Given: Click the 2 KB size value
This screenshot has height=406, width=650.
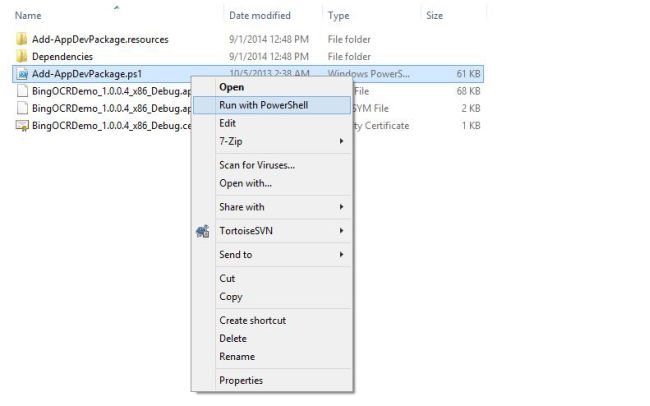Looking at the screenshot, I should [x=471, y=108].
